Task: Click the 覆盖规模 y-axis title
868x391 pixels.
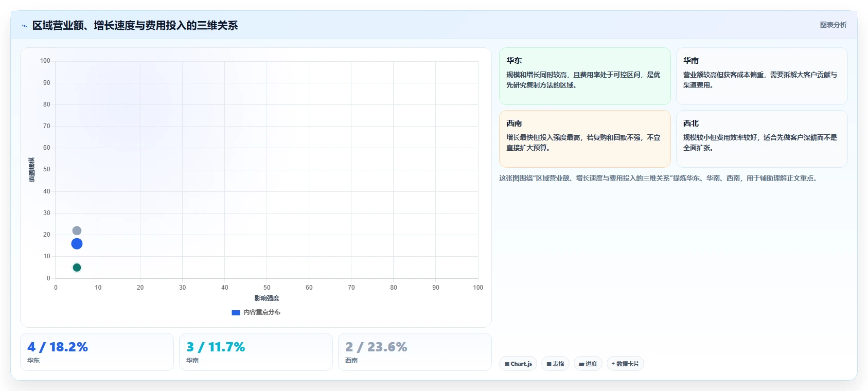Action: (32, 170)
